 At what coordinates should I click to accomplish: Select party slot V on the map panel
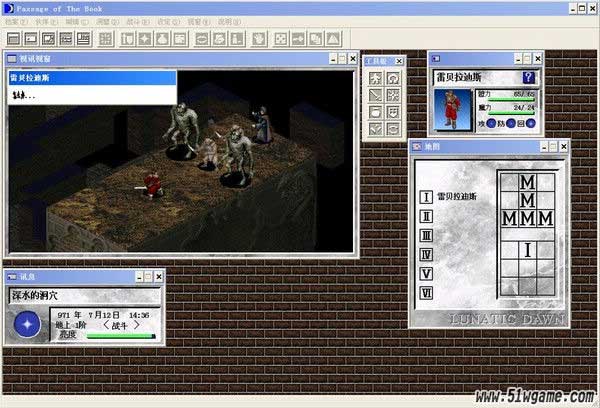(x=426, y=274)
